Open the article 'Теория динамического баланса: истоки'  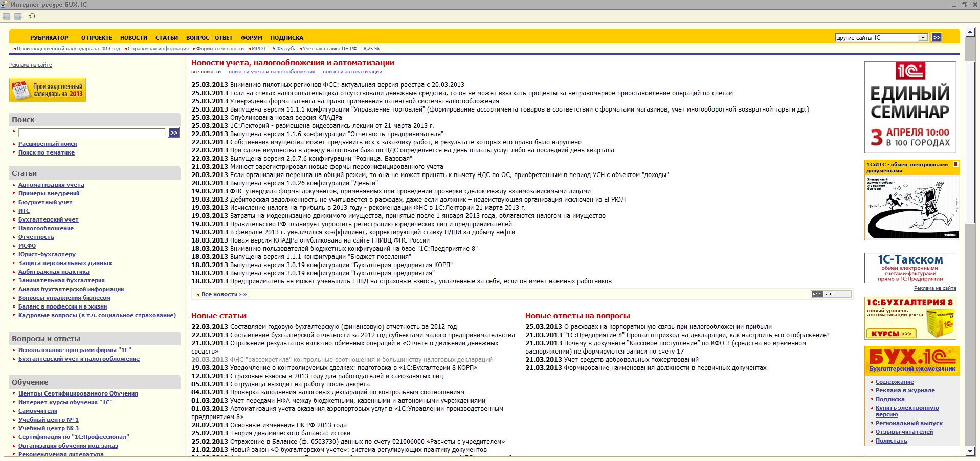(x=290, y=433)
